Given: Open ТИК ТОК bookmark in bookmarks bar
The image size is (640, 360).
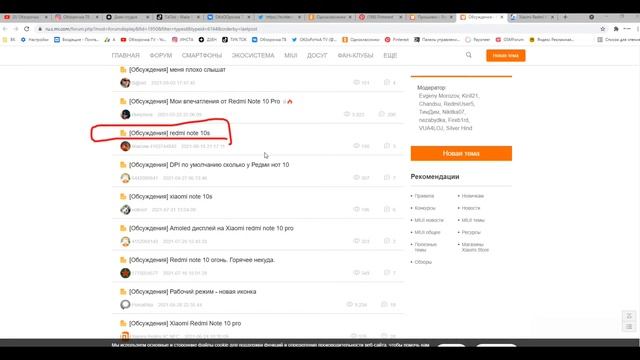Looking at the screenshot, I should (x=234, y=40).
